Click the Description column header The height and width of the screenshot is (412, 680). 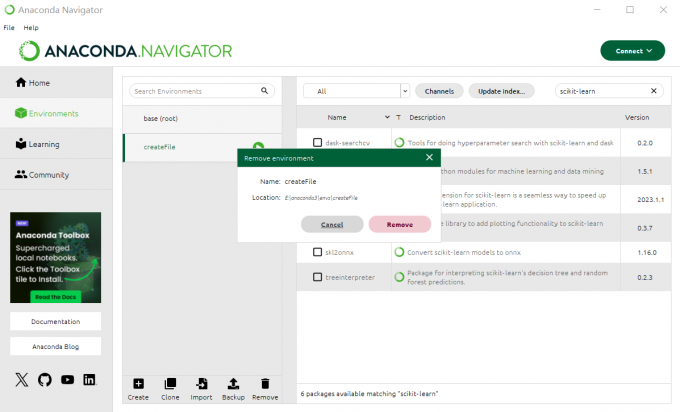coord(427,117)
